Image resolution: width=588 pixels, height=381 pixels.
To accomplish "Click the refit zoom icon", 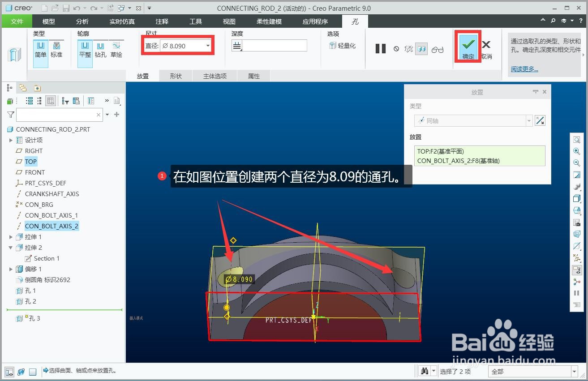I will [577, 140].
